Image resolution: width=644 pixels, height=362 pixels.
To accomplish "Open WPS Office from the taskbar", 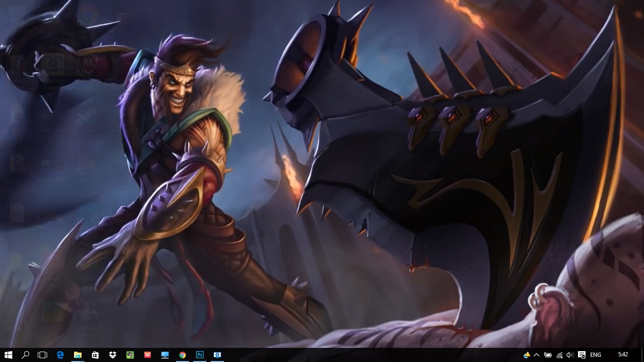I will [x=148, y=355].
